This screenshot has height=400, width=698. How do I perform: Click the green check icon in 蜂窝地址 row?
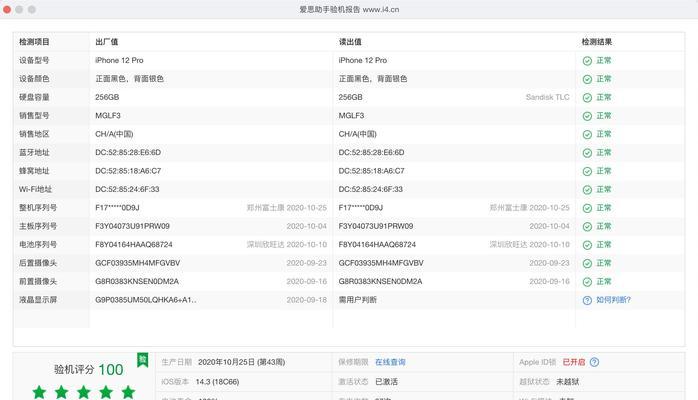point(587,171)
